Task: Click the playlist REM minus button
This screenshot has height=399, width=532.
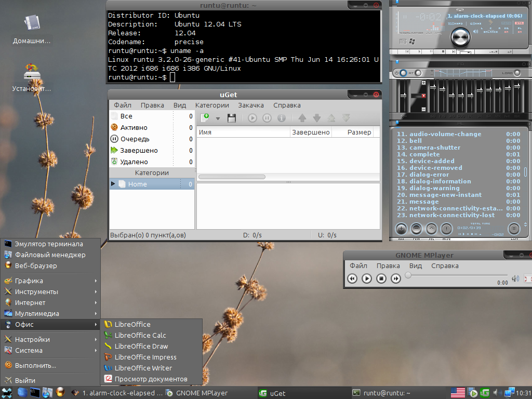Action: [x=416, y=229]
